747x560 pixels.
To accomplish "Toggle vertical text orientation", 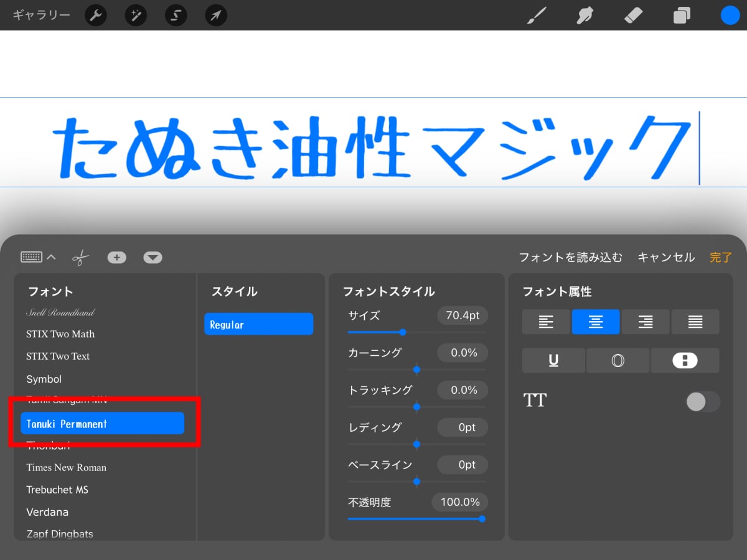I will [x=685, y=360].
